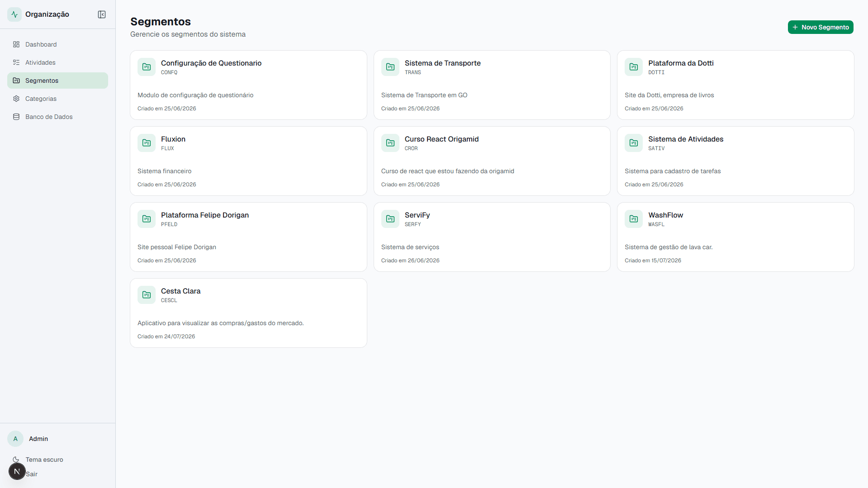Image resolution: width=868 pixels, height=488 pixels.
Task: Click the CESCL segment code
Action: click(x=169, y=300)
